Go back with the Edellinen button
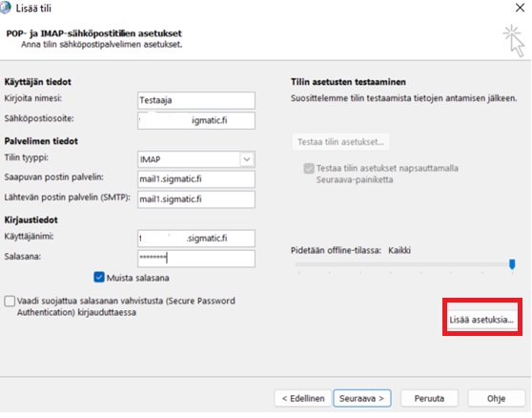The width and height of the screenshot is (532, 418). pyautogui.click(x=303, y=398)
